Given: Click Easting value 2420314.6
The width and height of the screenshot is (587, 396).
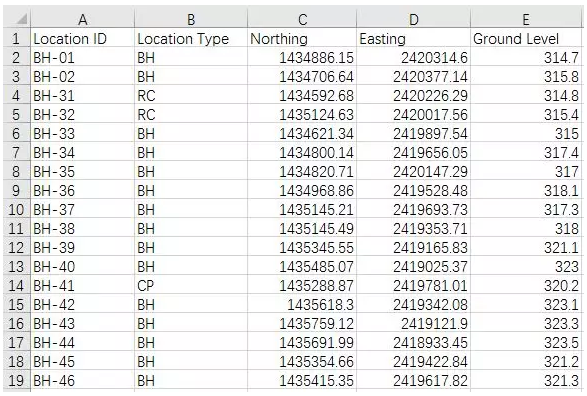Looking at the screenshot, I should 413,58.
